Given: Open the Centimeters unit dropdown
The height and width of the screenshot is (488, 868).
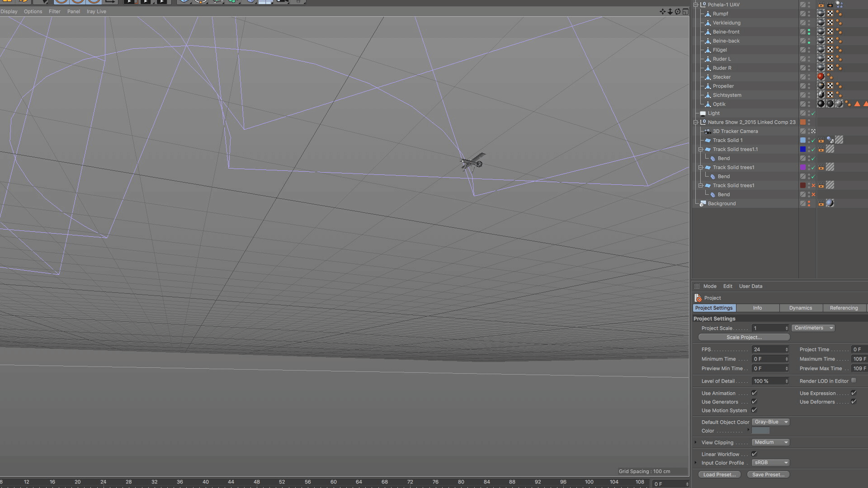Looking at the screenshot, I should (x=813, y=328).
